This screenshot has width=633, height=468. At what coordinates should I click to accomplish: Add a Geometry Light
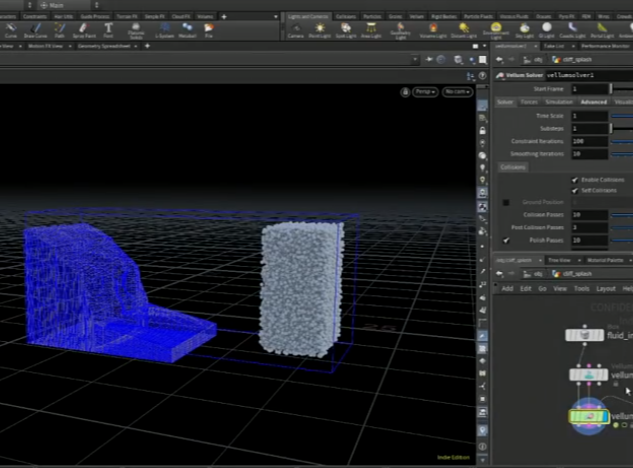pos(400,31)
